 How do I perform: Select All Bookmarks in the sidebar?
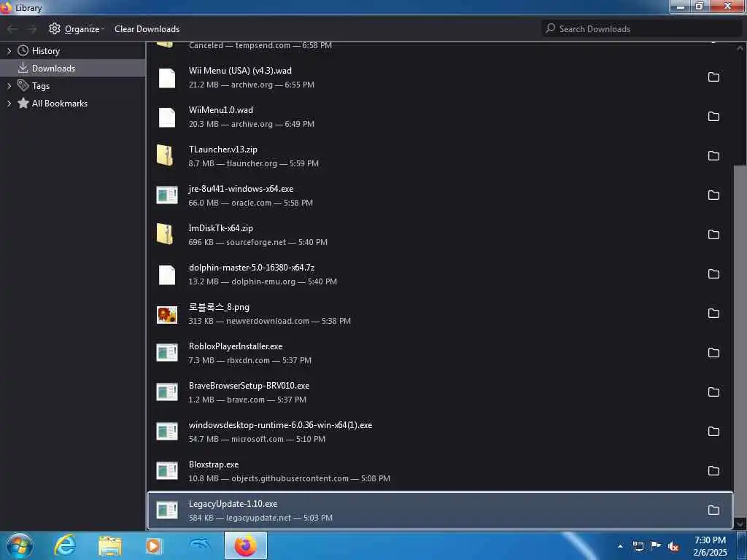tap(60, 104)
